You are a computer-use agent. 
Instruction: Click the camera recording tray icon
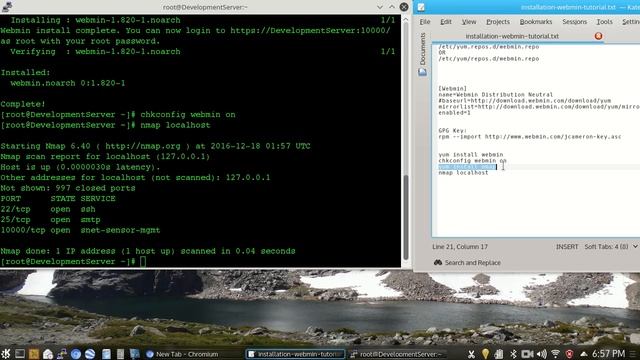click(x=527, y=354)
